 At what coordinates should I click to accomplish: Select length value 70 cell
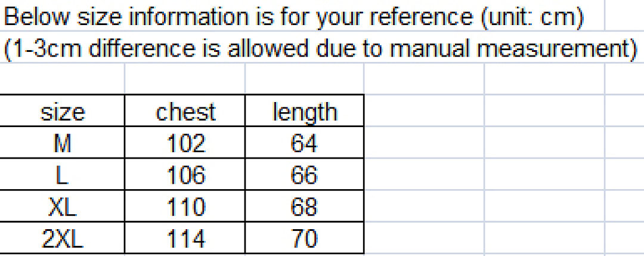point(304,238)
